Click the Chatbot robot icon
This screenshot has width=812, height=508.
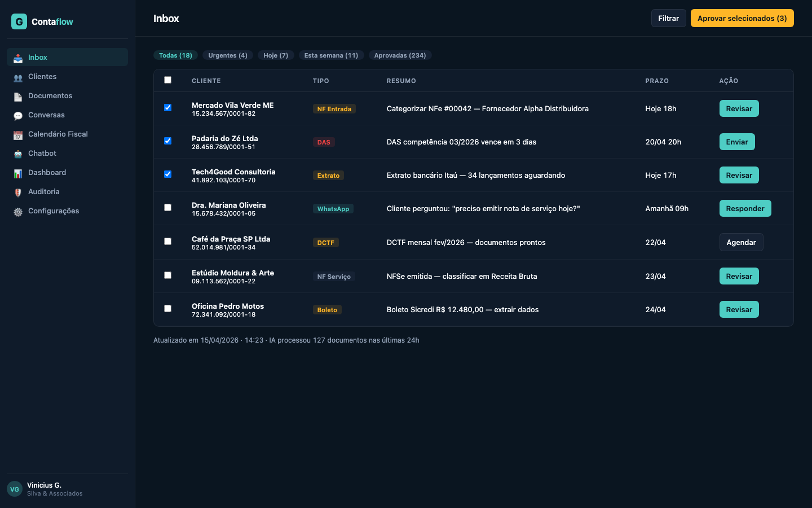click(x=18, y=154)
